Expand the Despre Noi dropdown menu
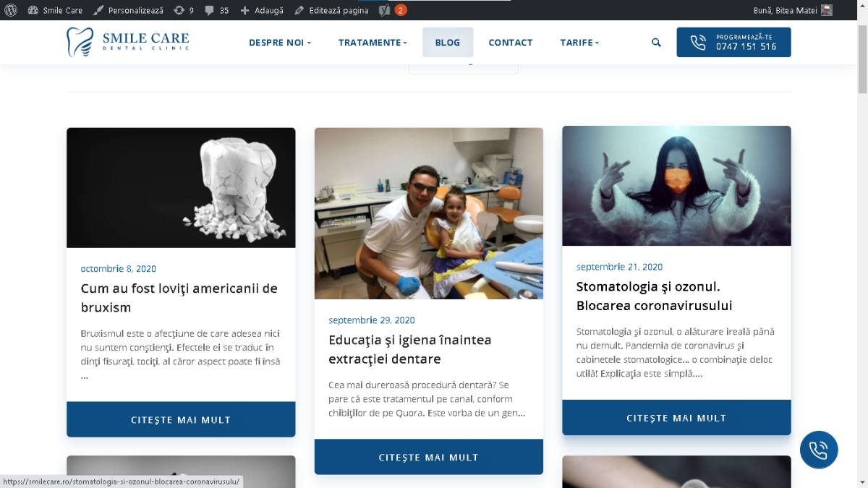This screenshot has width=868, height=488. click(280, 43)
